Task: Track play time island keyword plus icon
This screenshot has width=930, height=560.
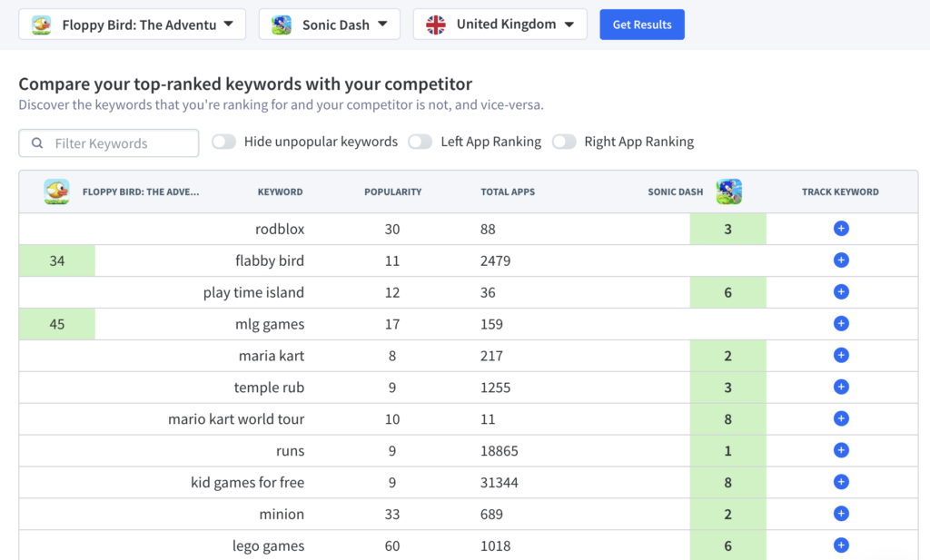Action: [840, 292]
